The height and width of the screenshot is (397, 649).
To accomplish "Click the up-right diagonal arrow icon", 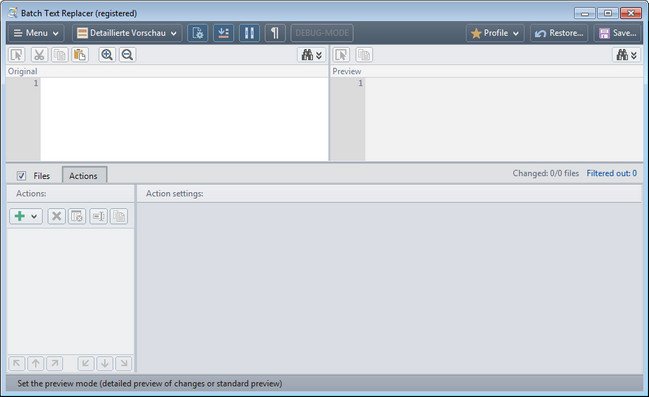I will point(55,363).
